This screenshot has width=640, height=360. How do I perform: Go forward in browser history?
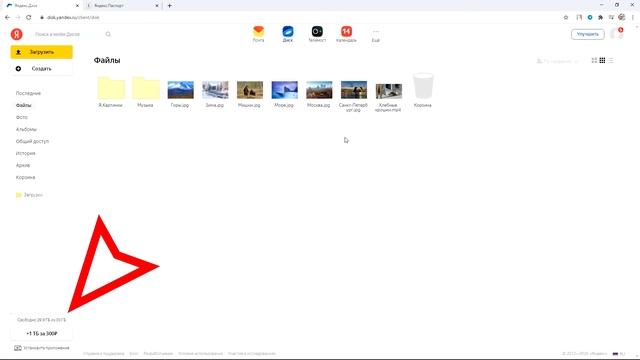[18, 18]
